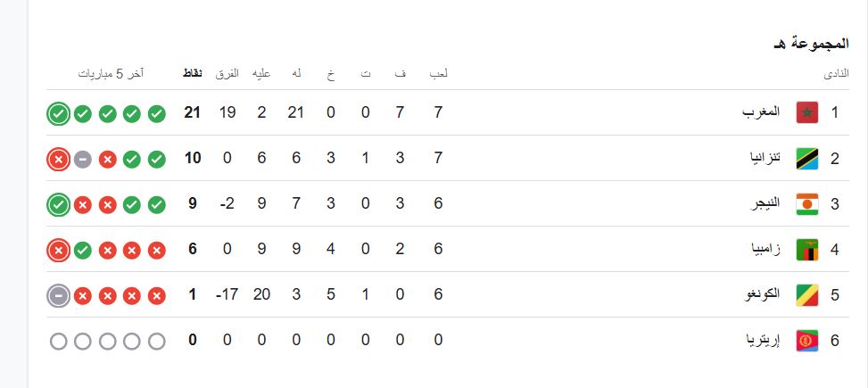Click Tanzania's draw result icon
The image size is (868, 388).
coord(82,159)
